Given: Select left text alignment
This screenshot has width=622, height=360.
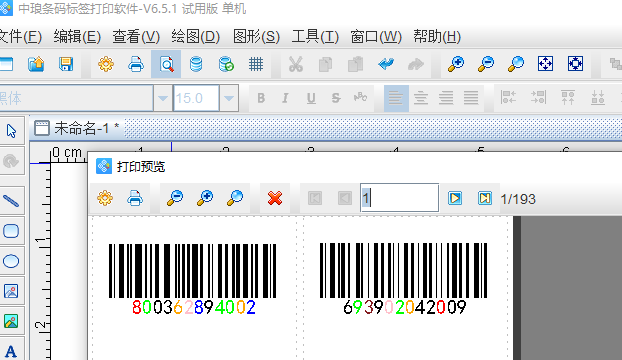Looking at the screenshot, I should coord(396,98).
